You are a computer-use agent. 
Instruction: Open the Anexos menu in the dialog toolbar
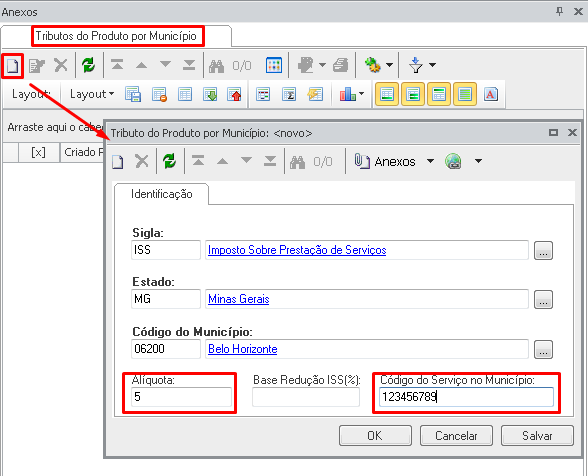[385, 162]
